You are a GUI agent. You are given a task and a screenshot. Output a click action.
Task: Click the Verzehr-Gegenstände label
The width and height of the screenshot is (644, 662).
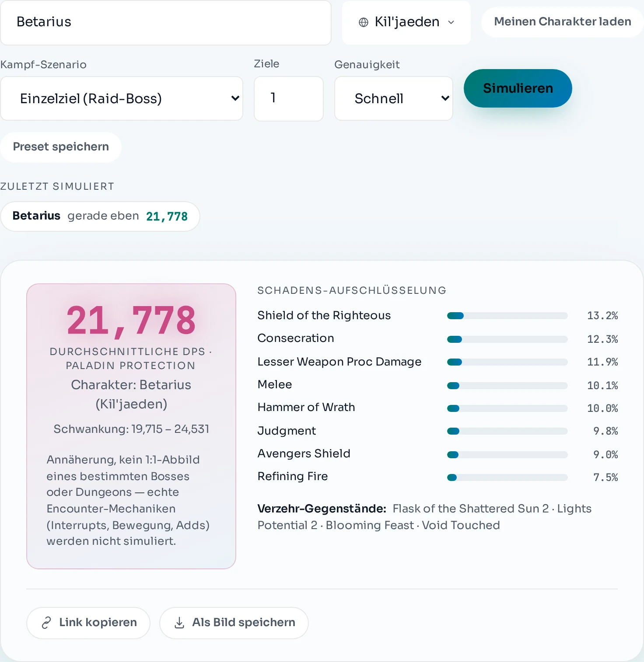[x=322, y=509]
